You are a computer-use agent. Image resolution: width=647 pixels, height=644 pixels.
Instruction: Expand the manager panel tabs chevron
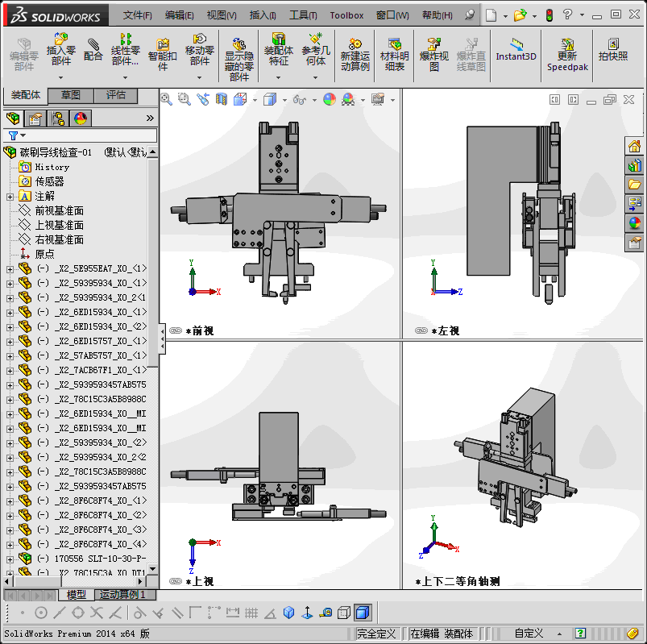(150, 118)
